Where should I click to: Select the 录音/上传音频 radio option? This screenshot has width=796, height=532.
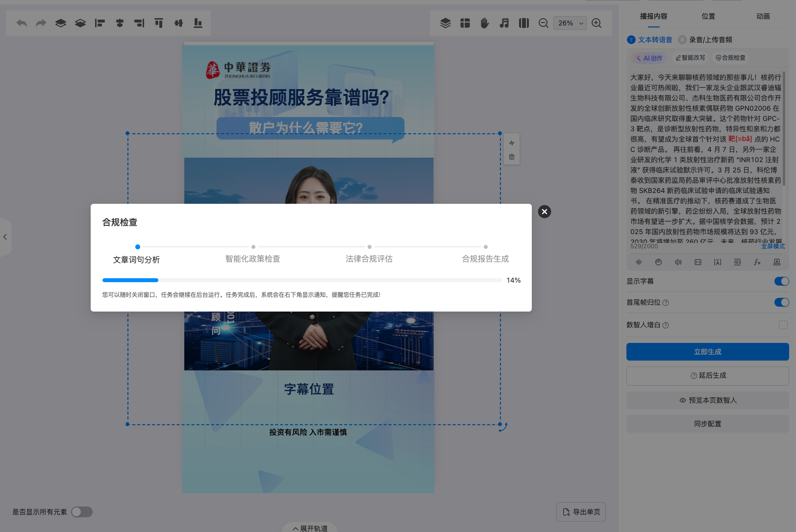[682, 40]
